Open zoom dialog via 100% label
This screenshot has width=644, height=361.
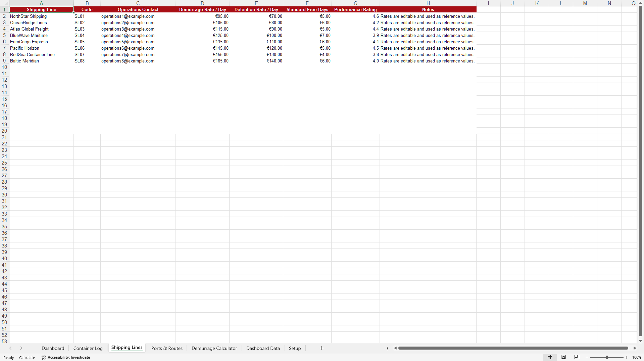[637, 358]
